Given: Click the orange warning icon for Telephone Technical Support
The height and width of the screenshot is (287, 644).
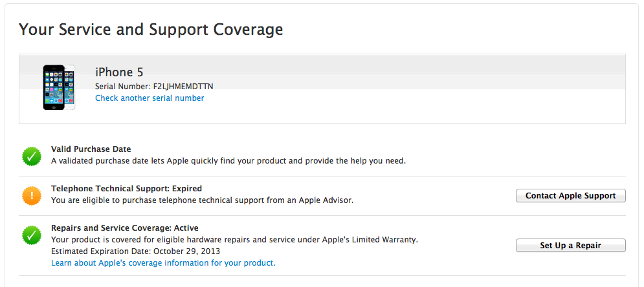Looking at the screenshot, I should pyautogui.click(x=32, y=196).
